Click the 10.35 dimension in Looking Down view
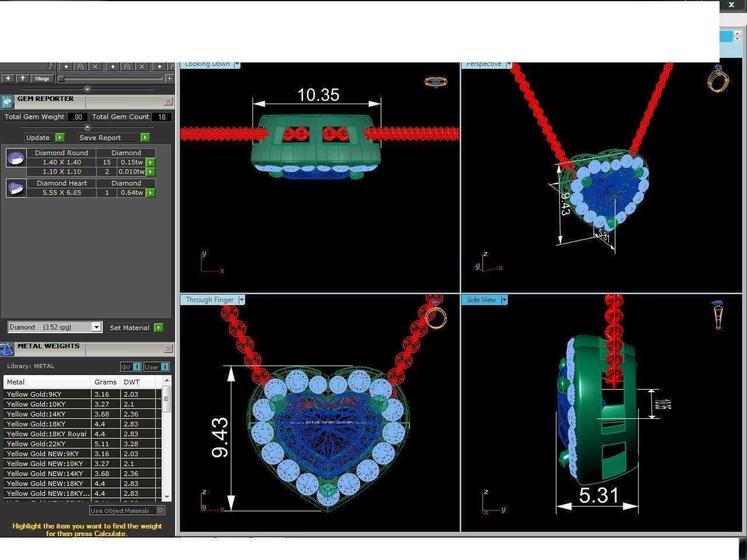Viewport: 747px width, 560px height. [x=318, y=95]
